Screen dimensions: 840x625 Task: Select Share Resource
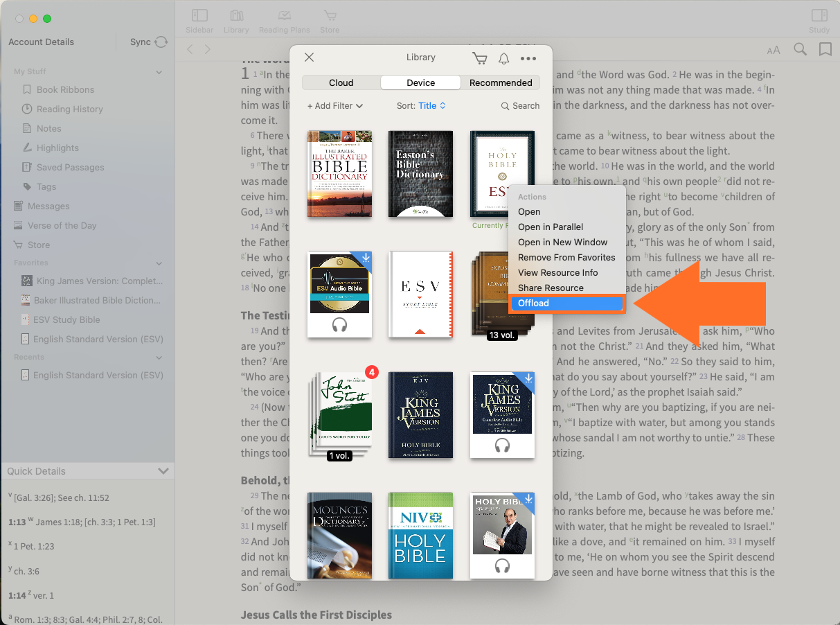click(x=551, y=288)
